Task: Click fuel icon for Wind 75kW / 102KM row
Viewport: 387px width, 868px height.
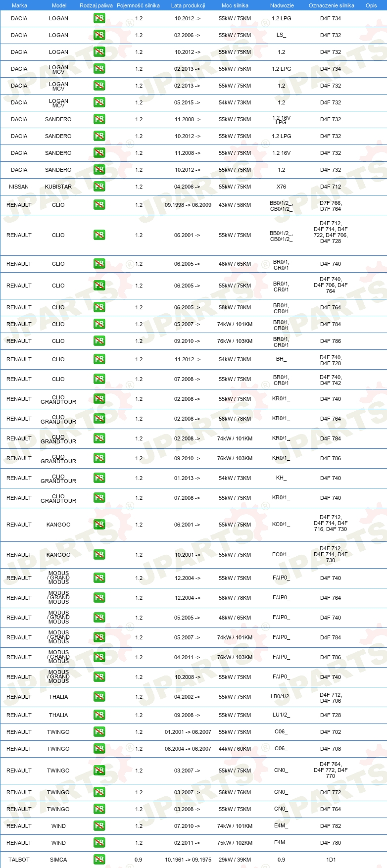Action: point(99,843)
